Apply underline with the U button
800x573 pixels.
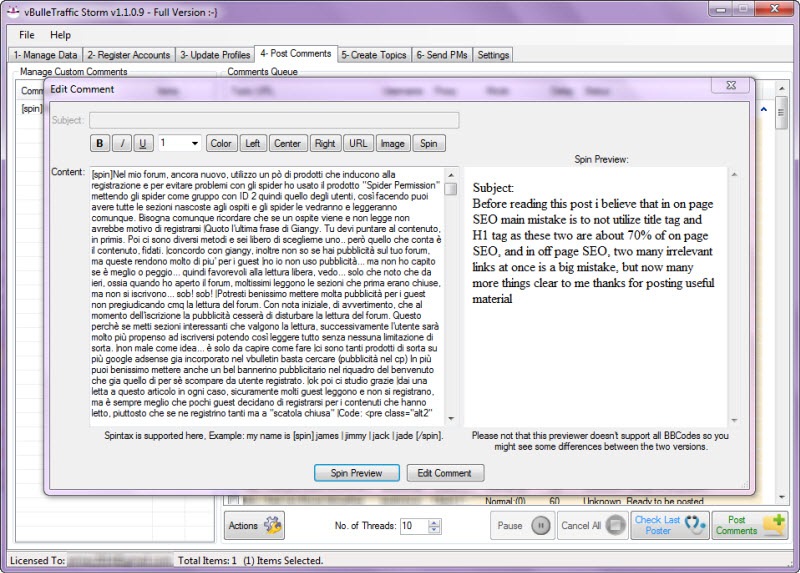click(144, 143)
